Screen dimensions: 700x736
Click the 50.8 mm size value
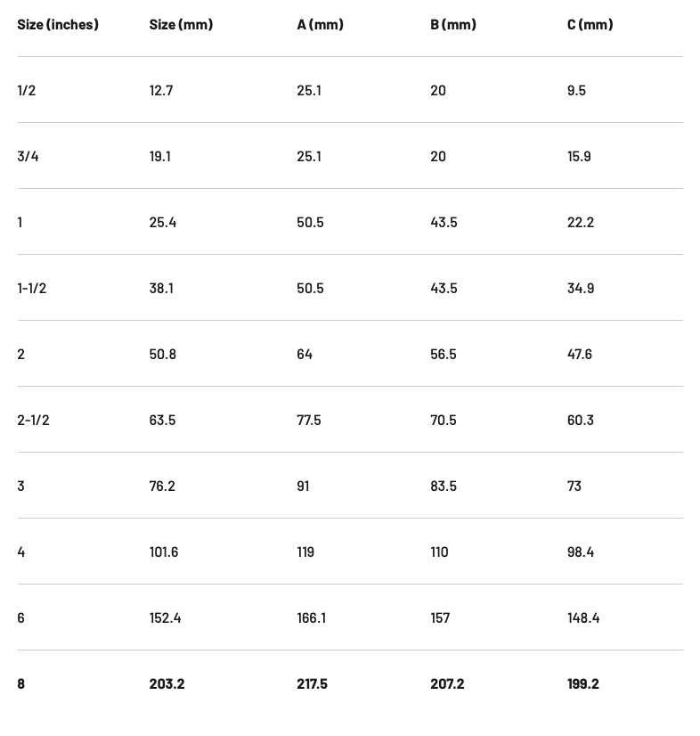(x=163, y=354)
